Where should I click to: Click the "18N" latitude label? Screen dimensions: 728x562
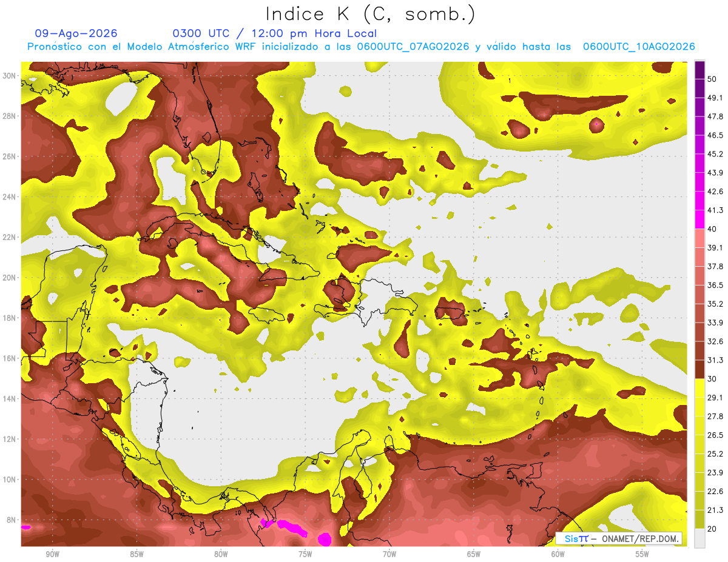(x=10, y=318)
